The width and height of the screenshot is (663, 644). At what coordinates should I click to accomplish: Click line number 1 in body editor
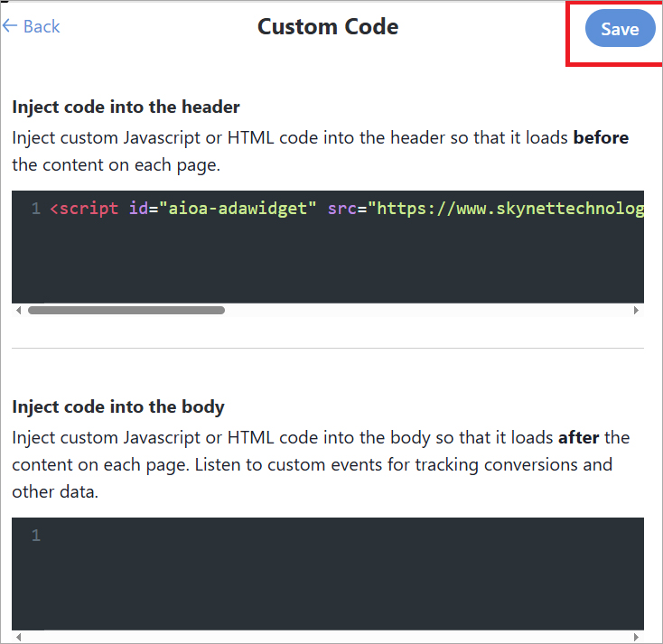(35, 536)
